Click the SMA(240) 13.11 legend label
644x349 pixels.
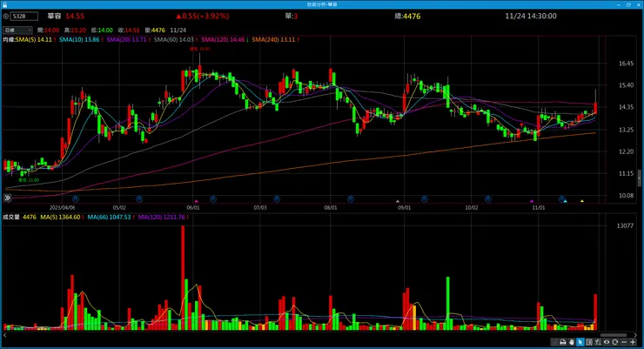(x=273, y=40)
